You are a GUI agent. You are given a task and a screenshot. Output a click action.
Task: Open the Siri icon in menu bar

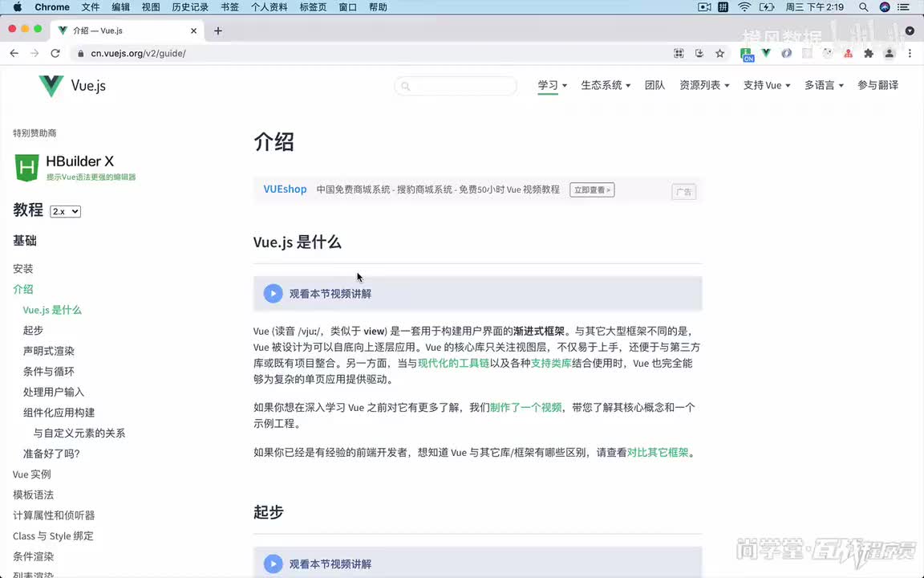click(885, 7)
